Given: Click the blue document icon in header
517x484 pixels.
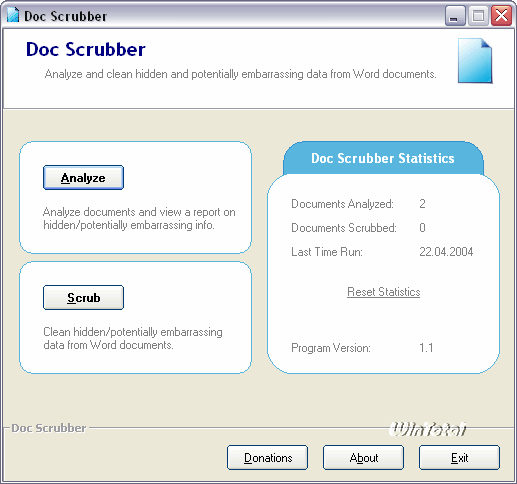Looking at the screenshot, I should pyautogui.click(x=475, y=61).
